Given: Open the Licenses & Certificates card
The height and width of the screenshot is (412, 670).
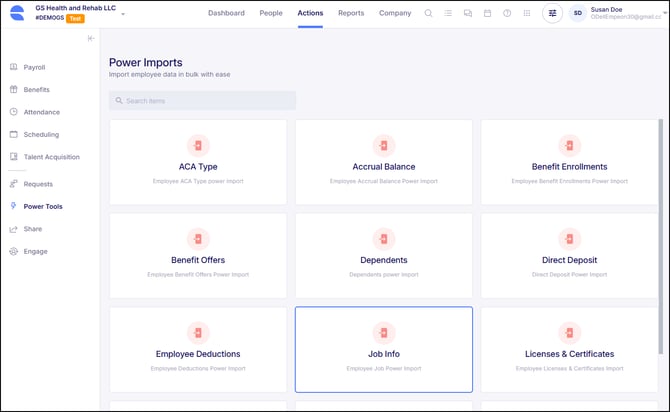Looking at the screenshot, I should 569,350.
